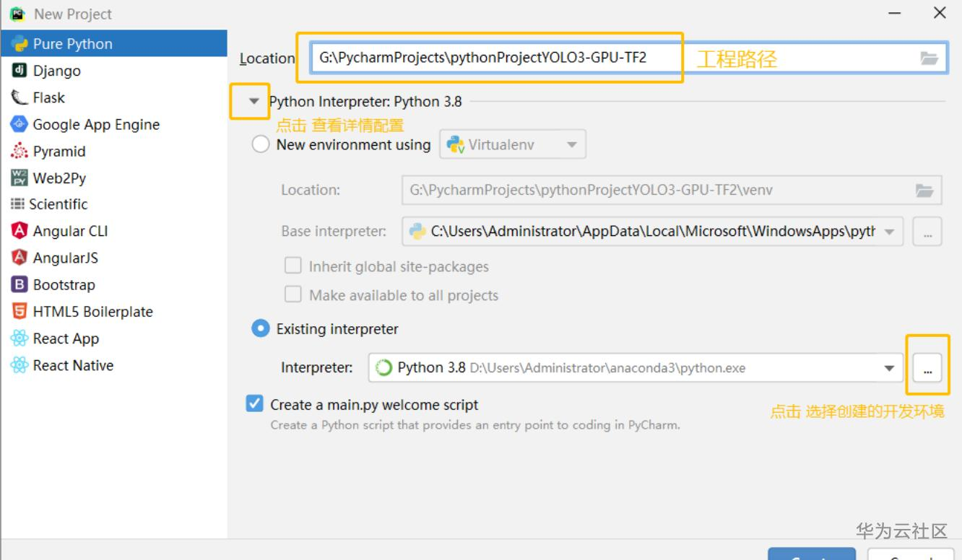962x560 pixels.
Task: Select Web2Py from the project list
Action: click(114, 178)
